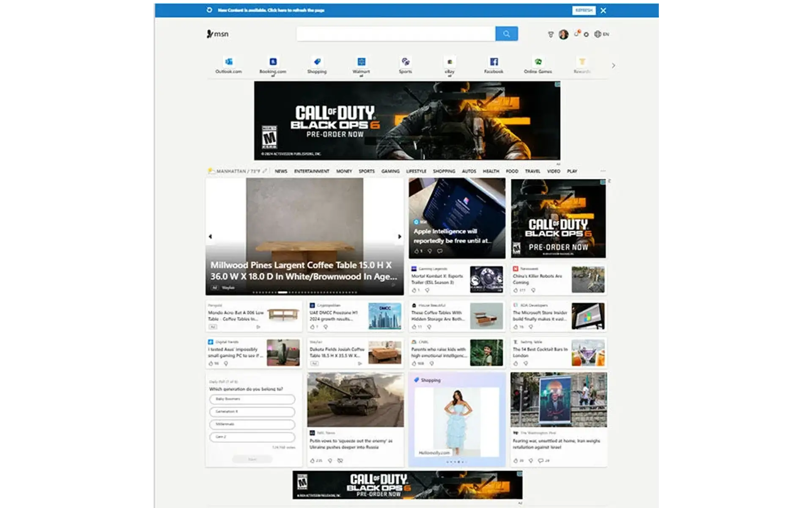Open the Facebook shortcut icon
Viewport: 812px width, 508px height.
tap(494, 62)
